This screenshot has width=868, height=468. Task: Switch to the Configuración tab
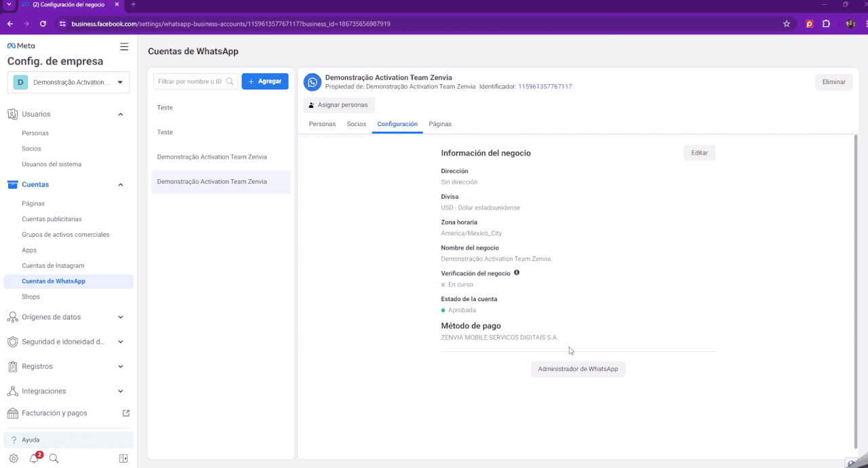[x=397, y=124]
